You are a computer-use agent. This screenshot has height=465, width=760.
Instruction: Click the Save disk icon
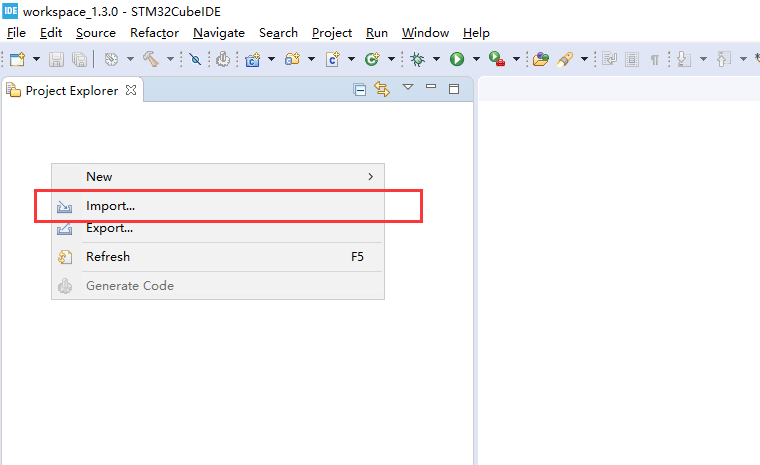point(56,59)
